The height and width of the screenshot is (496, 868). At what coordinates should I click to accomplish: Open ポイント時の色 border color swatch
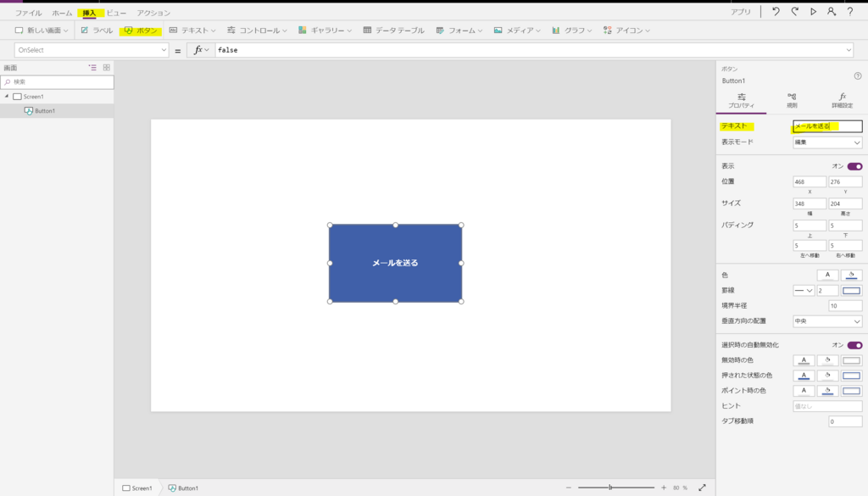pos(851,391)
